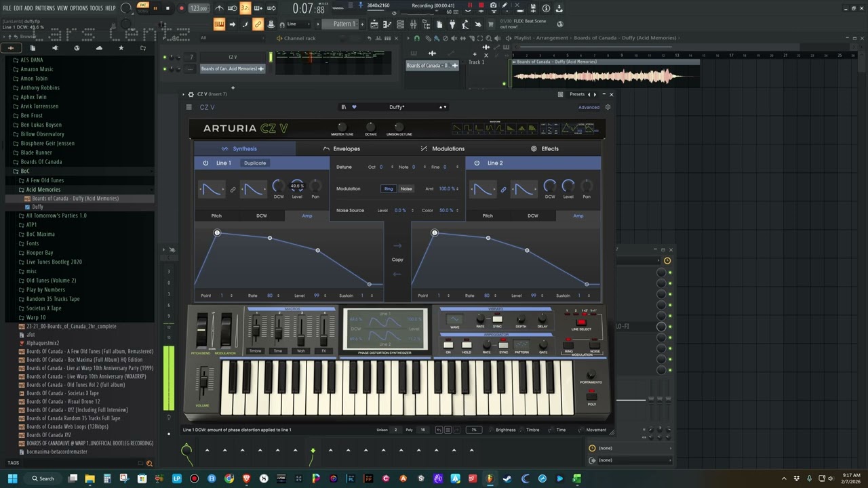Select Noise modulation option

406,189
